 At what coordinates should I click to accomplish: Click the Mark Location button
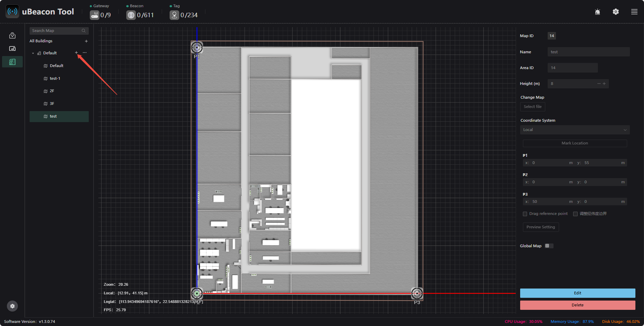coord(575,143)
